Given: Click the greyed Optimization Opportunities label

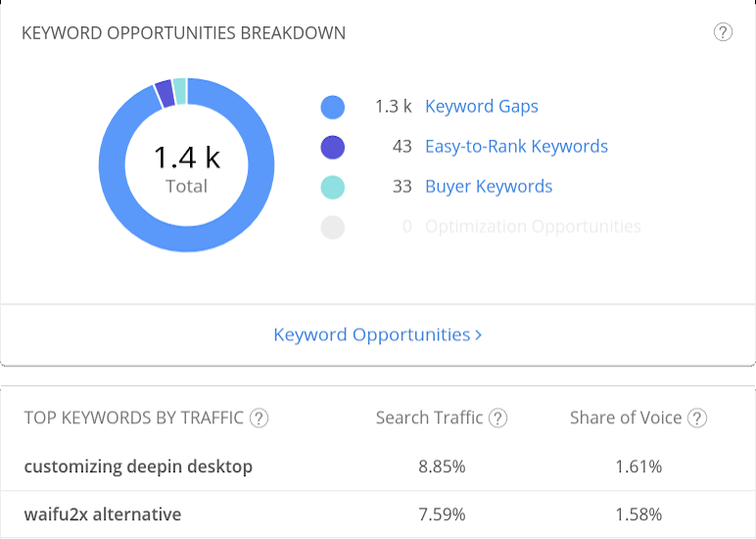Looking at the screenshot, I should 533,227.
